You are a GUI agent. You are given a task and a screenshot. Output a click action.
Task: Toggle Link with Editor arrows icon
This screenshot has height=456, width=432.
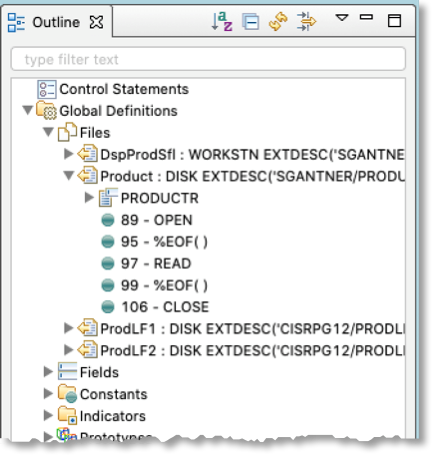click(x=306, y=22)
